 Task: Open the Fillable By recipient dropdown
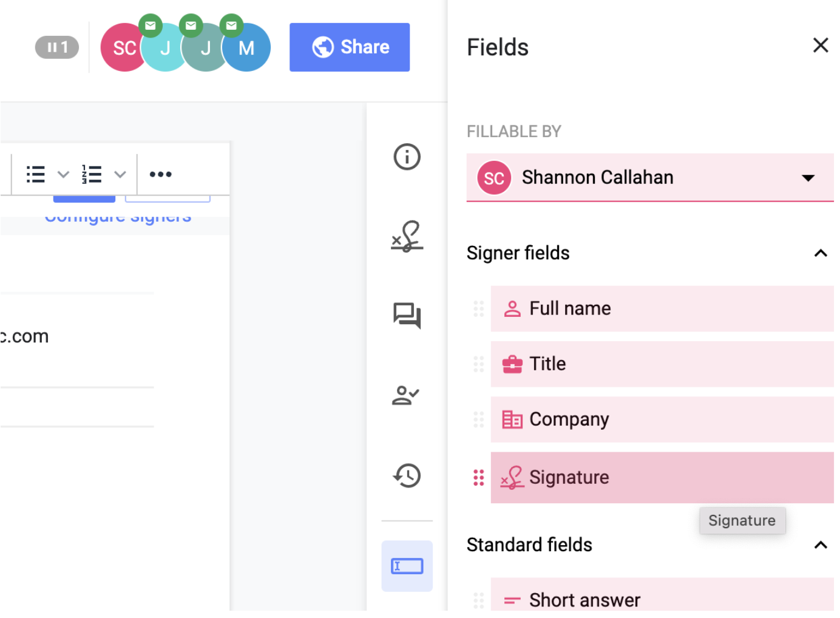[808, 177]
